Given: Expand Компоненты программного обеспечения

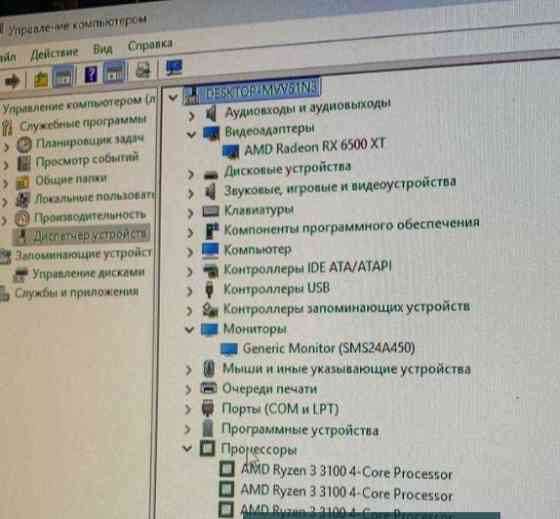Looking at the screenshot, I should (190, 233).
